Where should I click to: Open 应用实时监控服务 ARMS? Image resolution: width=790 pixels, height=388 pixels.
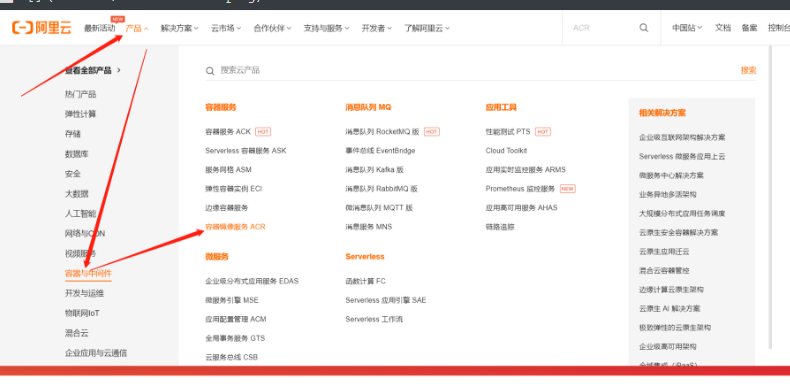(525, 170)
